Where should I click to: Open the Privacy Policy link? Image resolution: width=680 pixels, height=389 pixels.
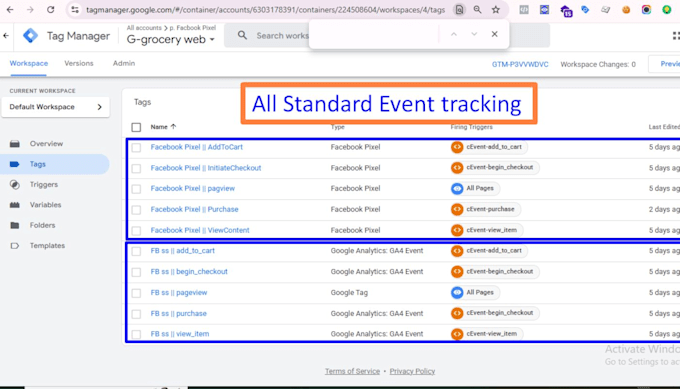pyautogui.click(x=412, y=371)
